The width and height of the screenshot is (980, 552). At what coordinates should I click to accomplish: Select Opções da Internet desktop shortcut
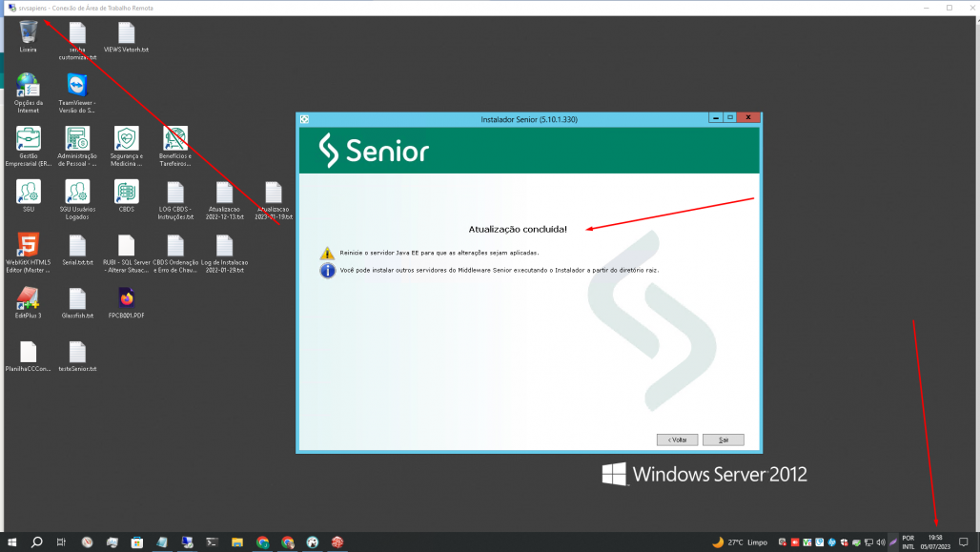pos(29,93)
